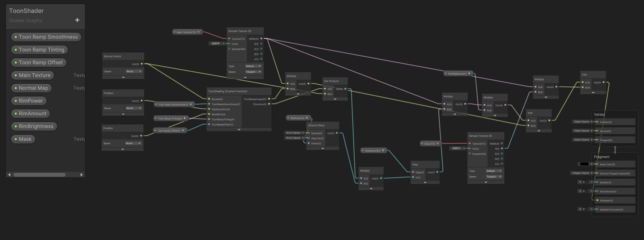Click the Direction(3) output port on ToonShading node
This screenshot has height=240, width=644.
[x=269, y=104]
